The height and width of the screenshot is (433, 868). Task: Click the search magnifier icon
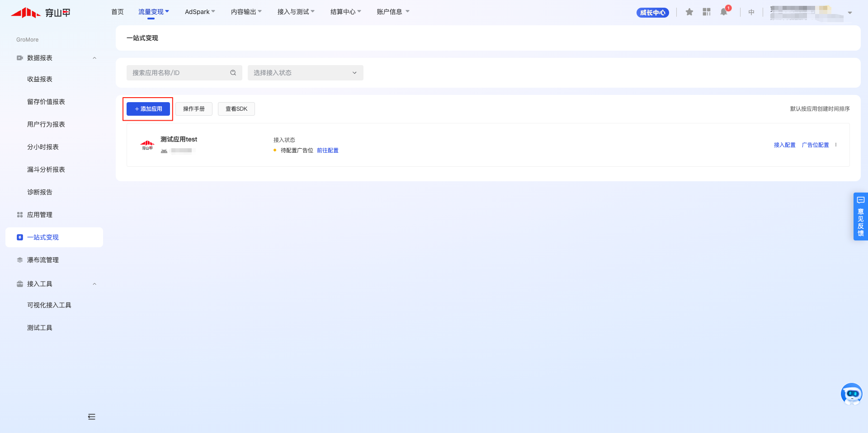[233, 73]
